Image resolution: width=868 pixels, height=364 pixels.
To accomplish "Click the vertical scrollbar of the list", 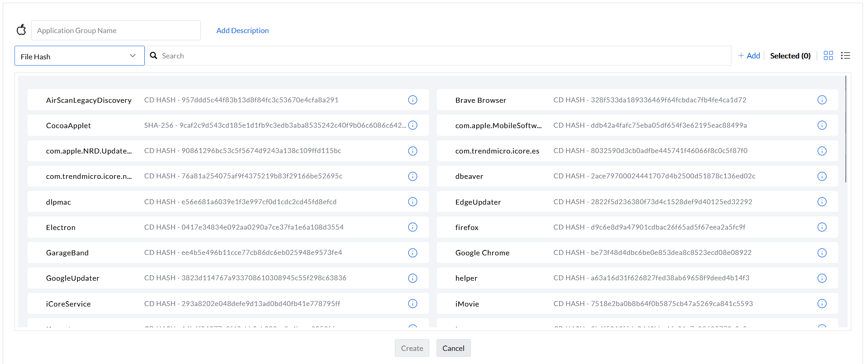I will [846, 129].
